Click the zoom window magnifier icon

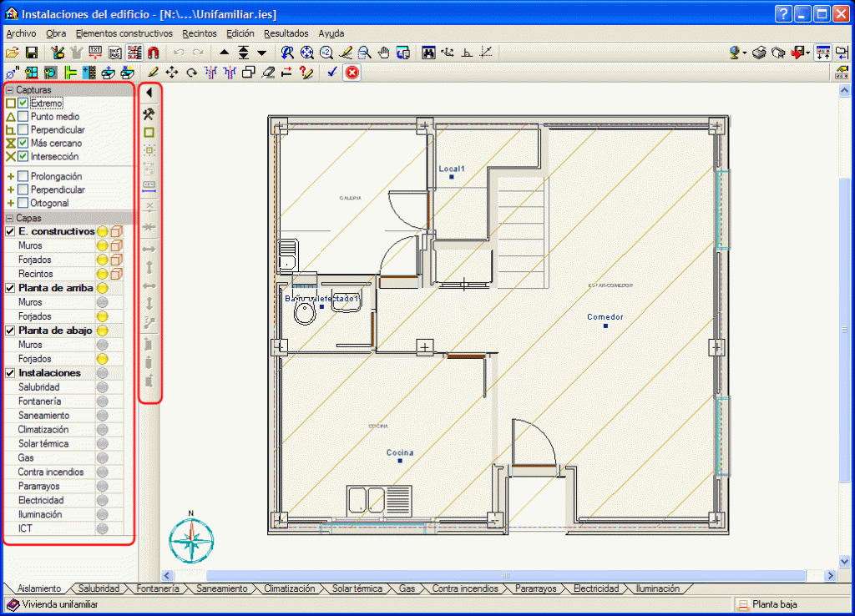364,53
